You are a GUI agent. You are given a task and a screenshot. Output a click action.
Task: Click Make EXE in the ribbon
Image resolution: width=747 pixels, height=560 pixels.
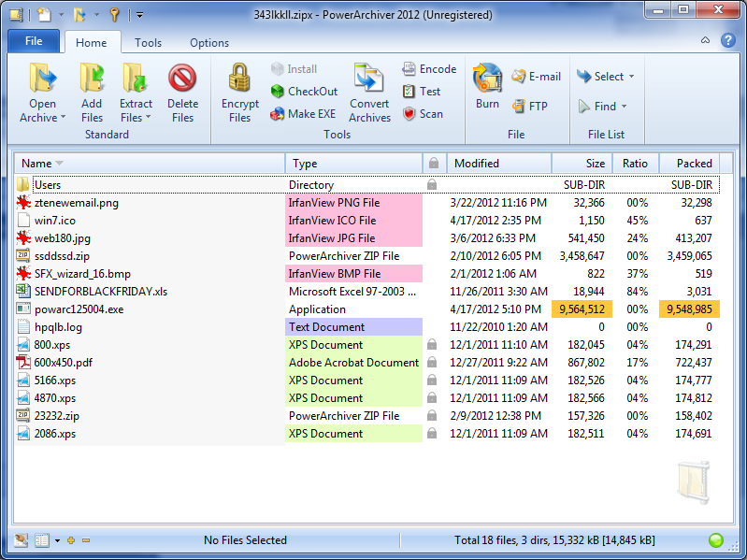click(x=303, y=114)
